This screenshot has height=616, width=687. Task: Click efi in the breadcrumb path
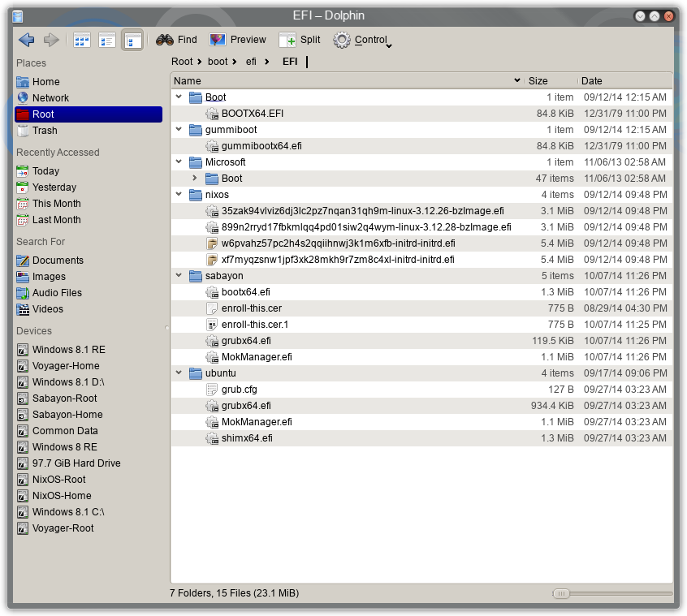pyautogui.click(x=251, y=62)
